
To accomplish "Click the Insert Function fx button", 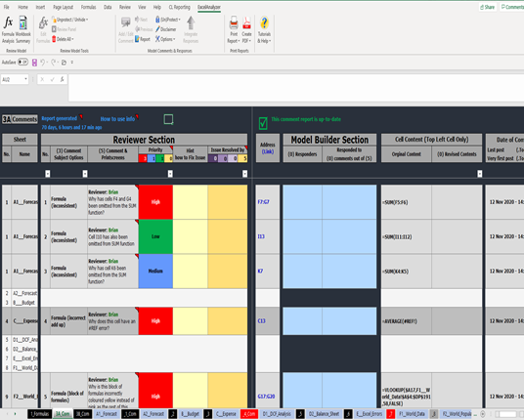I will pos(63,79).
